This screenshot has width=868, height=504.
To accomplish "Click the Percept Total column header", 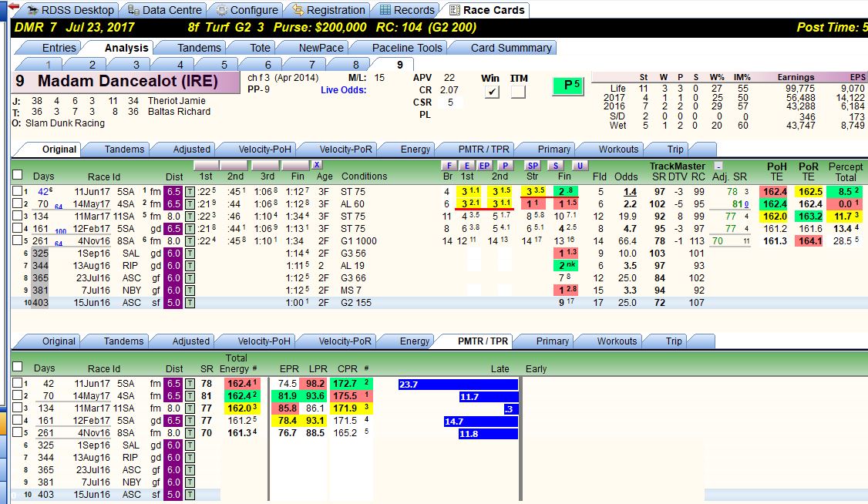I will click(846, 172).
